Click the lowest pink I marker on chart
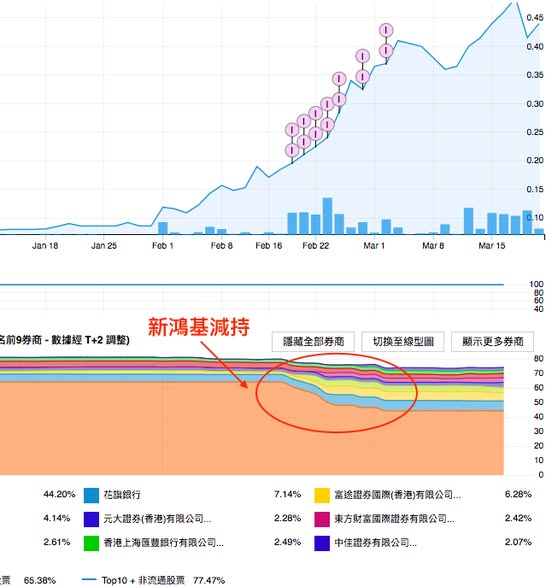The height and width of the screenshot is (587, 552). [x=292, y=150]
